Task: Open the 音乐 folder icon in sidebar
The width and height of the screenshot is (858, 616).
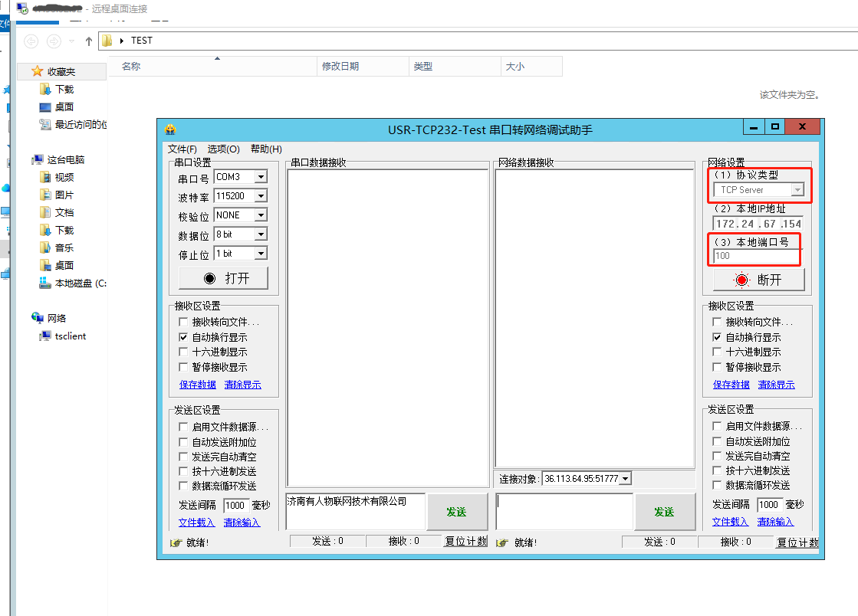Action: pyautogui.click(x=45, y=247)
